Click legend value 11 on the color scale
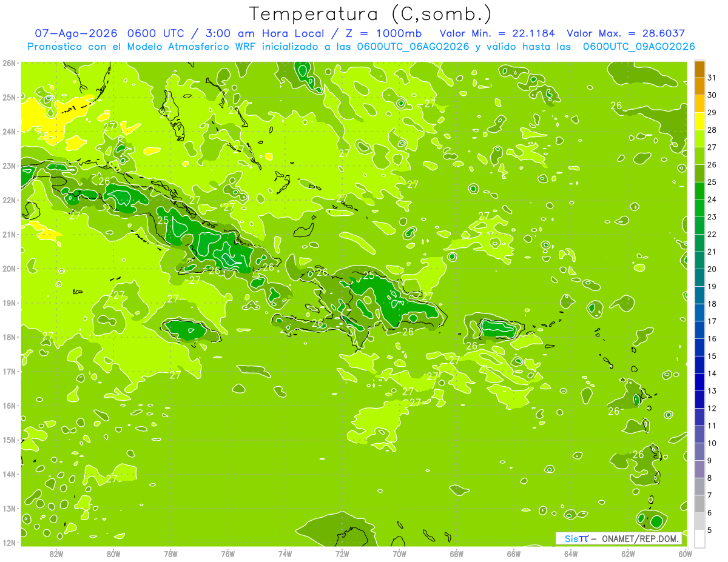This screenshot has height=562, width=728. pos(712,426)
